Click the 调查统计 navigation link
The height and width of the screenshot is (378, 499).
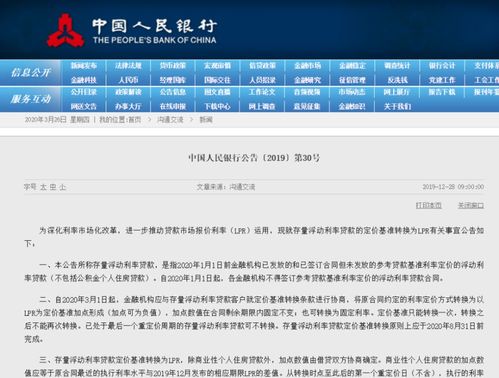[397, 66]
